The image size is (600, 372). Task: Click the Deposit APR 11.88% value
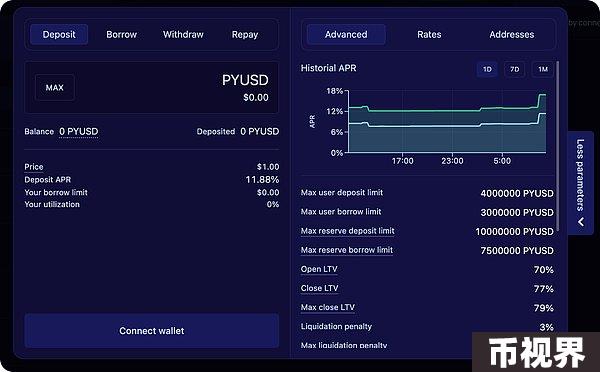(x=262, y=179)
